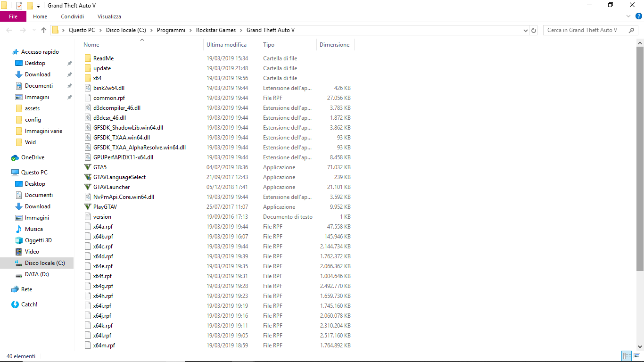
Task: Open the address bar history dropdown
Action: [x=526, y=30]
